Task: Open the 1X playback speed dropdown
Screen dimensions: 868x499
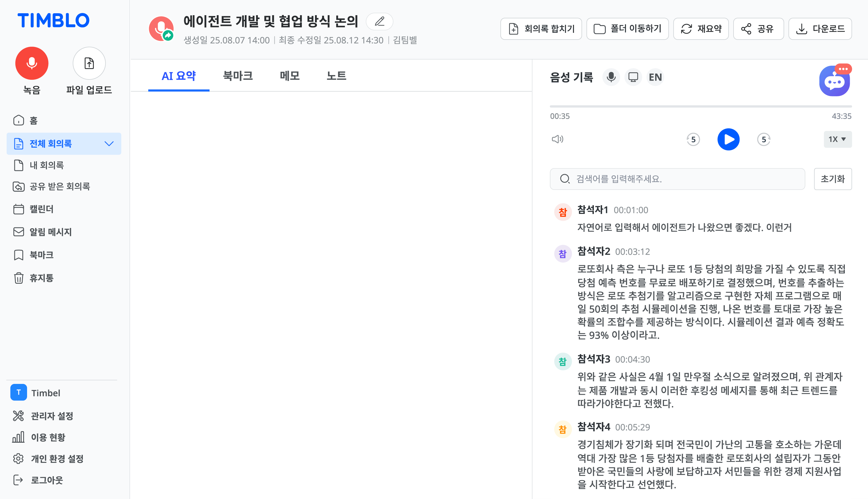Action: point(837,139)
